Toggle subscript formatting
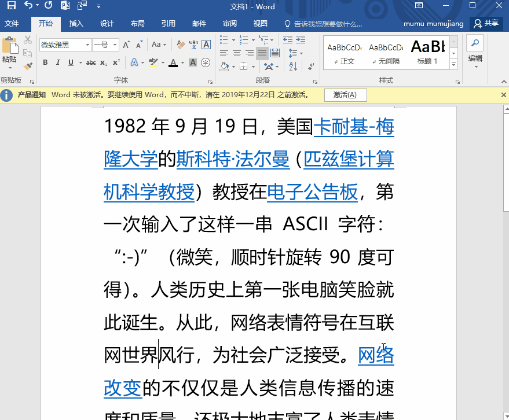The image size is (509, 420). point(104,62)
